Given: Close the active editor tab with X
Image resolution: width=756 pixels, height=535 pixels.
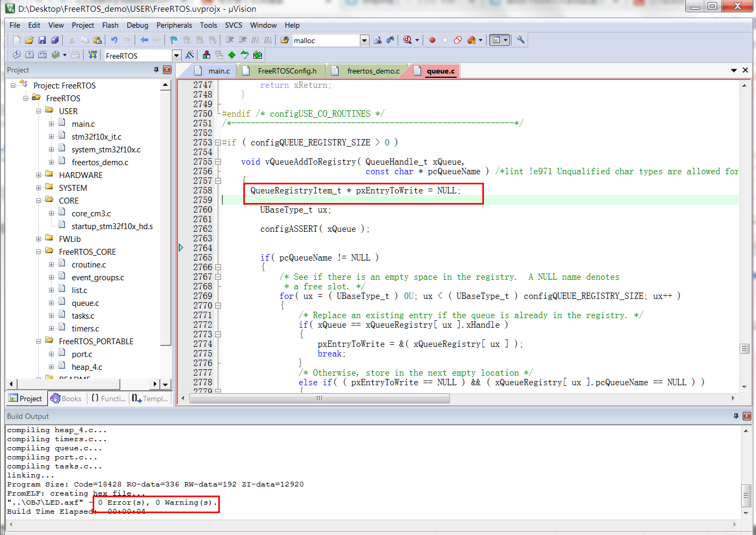Looking at the screenshot, I should [745, 70].
